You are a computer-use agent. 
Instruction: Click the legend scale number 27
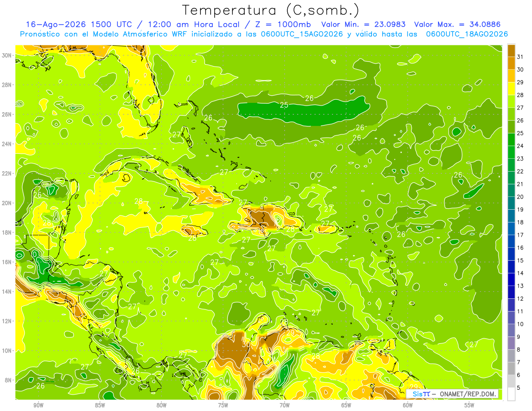(520, 107)
